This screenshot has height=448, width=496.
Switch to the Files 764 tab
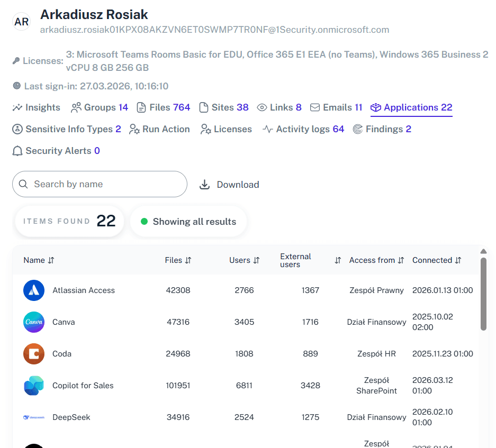click(x=163, y=107)
